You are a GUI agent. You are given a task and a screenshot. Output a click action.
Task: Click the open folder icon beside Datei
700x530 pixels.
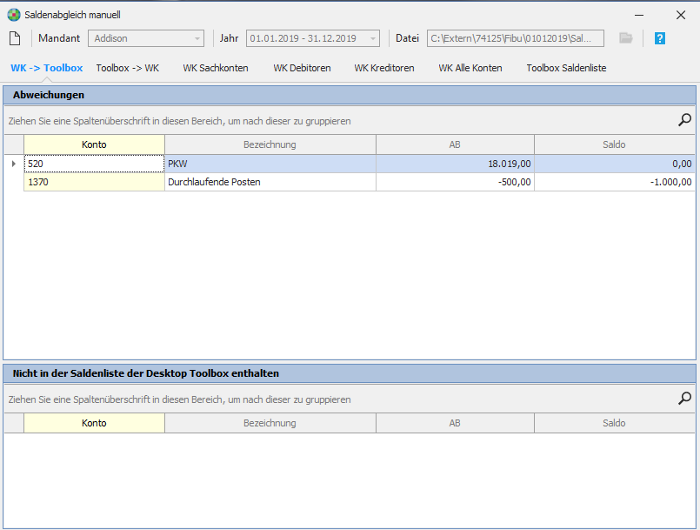(x=626, y=38)
